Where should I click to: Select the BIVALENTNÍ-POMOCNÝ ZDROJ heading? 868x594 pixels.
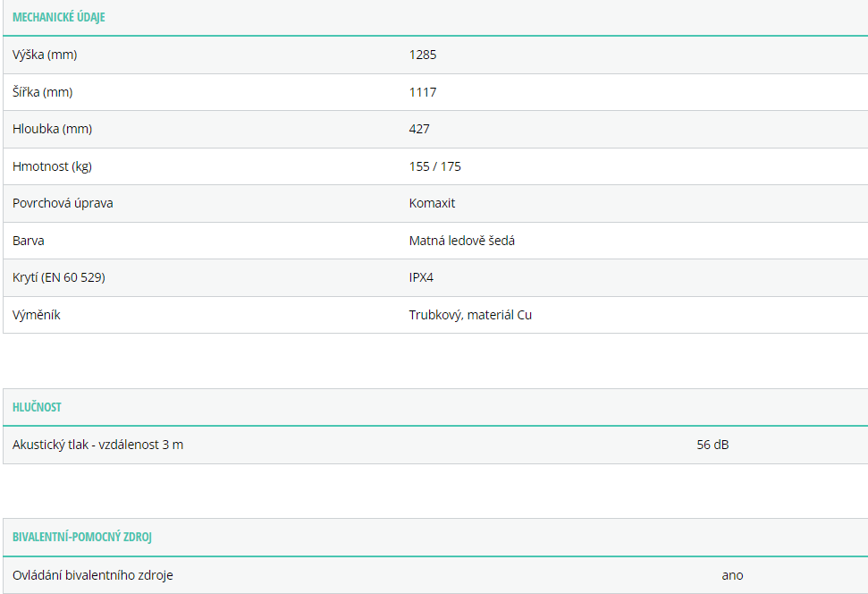click(x=82, y=537)
